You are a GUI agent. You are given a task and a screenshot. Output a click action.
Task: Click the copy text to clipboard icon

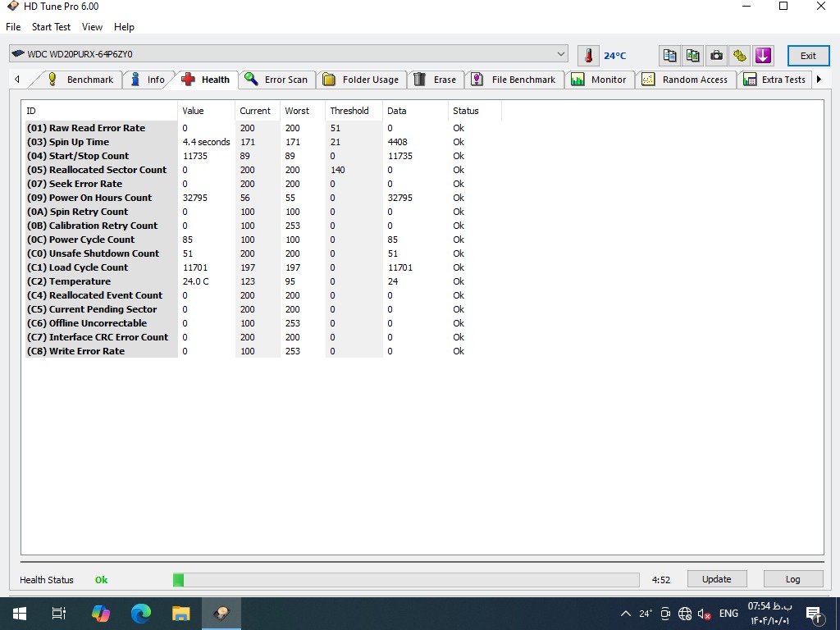coord(670,56)
